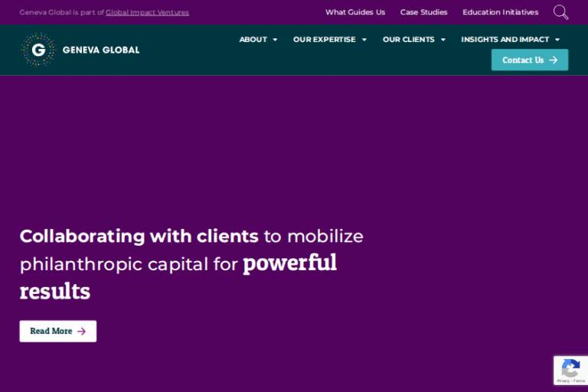
Task: Click the arrow inside Read More button
Action: 81,332
